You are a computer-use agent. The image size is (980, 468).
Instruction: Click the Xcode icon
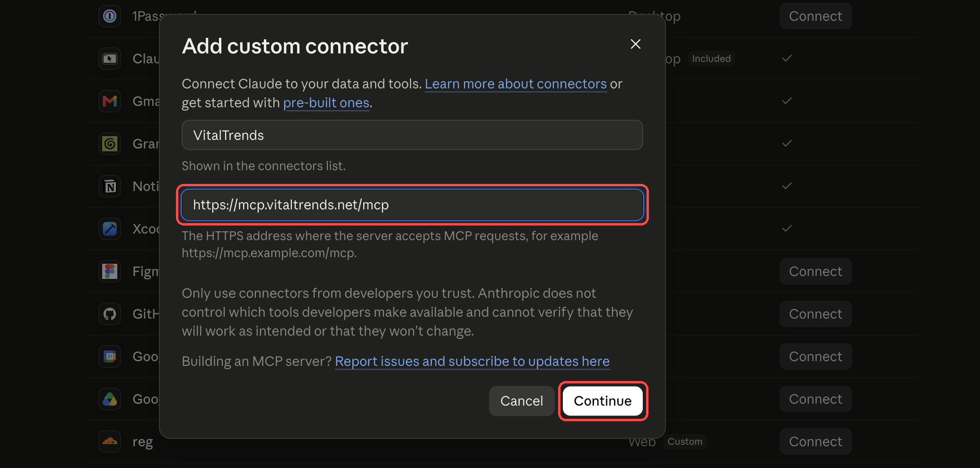click(x=110, y=229)
